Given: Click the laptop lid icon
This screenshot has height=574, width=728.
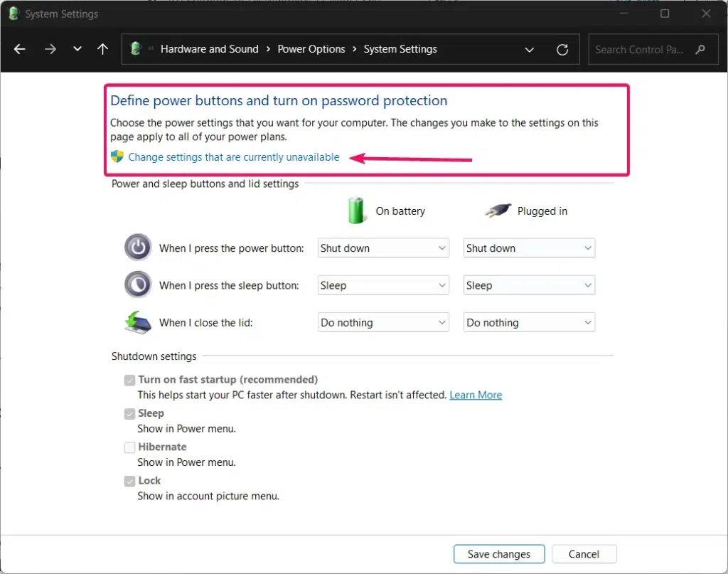Looking at the screenshot, I should point(138,322).
